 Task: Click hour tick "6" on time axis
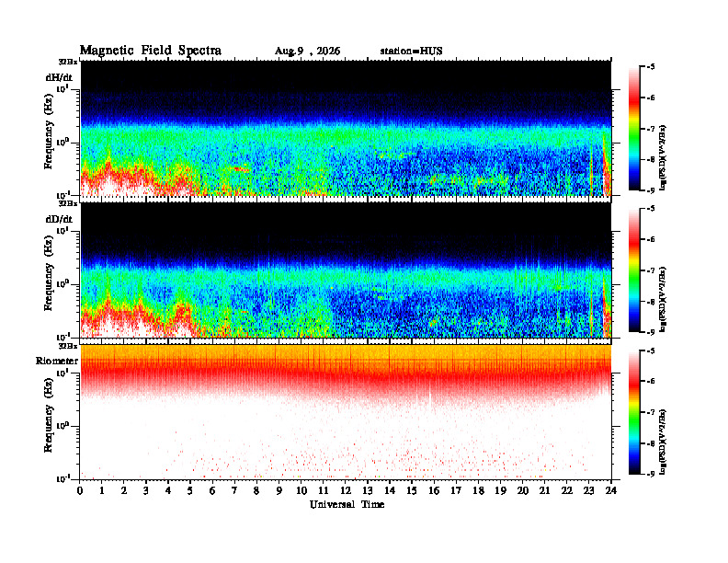coord(212,491)
